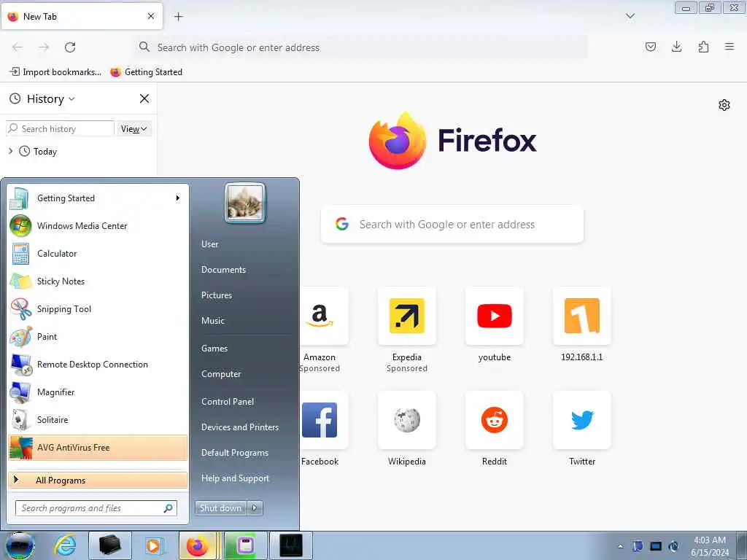
Task: Open the Twitter shortcut tile
Action: click(x=581, y=420)
